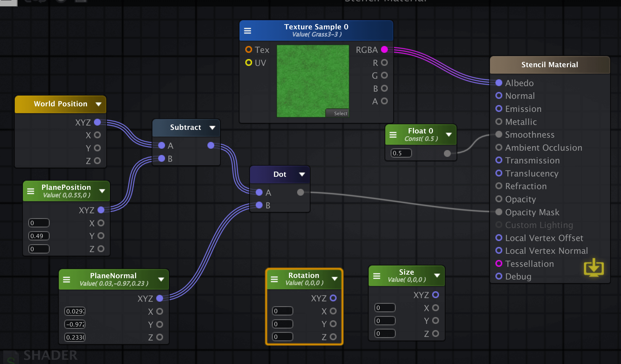Click the Normal input port on Stencil Material
This screenshot has height=364, width=621.
tap(499, 96)
